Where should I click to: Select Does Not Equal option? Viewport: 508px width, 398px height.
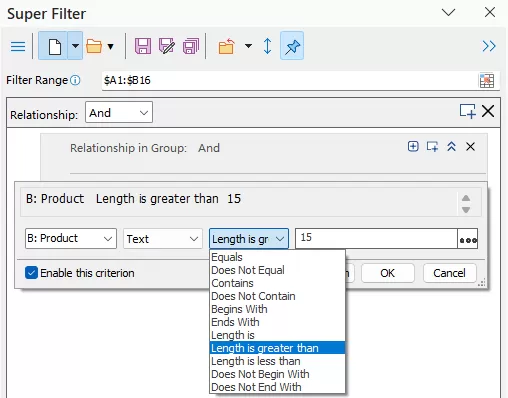click(277, 270)
